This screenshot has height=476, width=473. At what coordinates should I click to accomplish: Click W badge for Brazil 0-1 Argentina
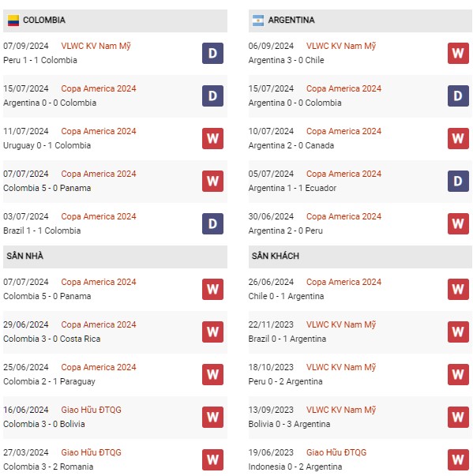tap(458, 332)
